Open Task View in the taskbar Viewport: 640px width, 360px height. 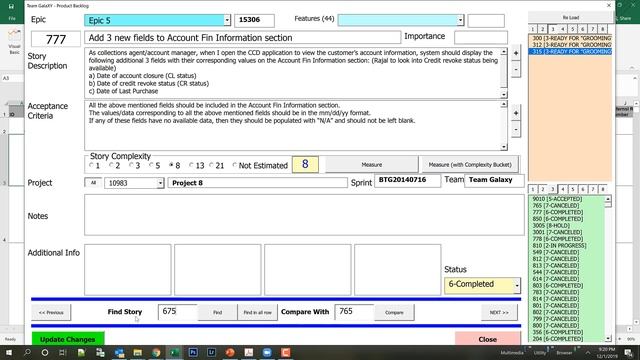point(62,353)
